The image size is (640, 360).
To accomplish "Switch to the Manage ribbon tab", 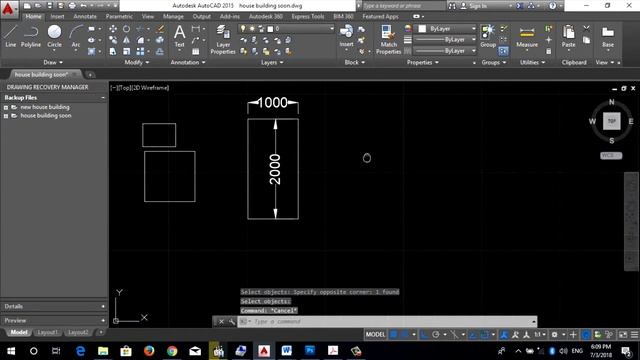I will point(173,16).
